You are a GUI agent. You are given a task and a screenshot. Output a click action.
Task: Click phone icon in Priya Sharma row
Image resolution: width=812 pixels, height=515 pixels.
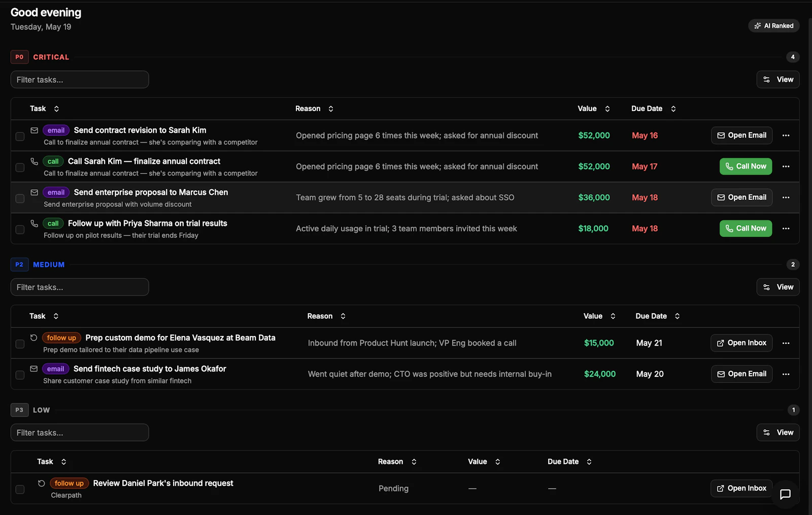point(35,223)
